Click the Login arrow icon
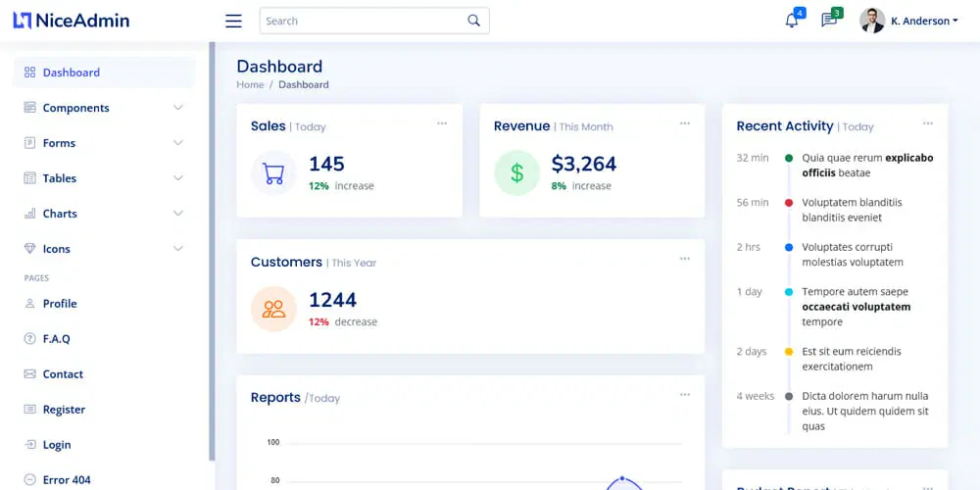 coord(29,445)
